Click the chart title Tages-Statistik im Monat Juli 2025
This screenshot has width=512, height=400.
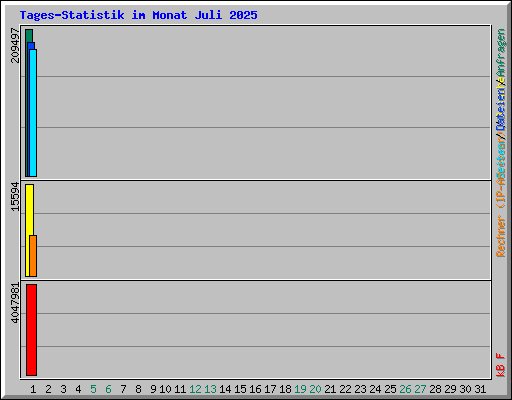pos(138,15)
